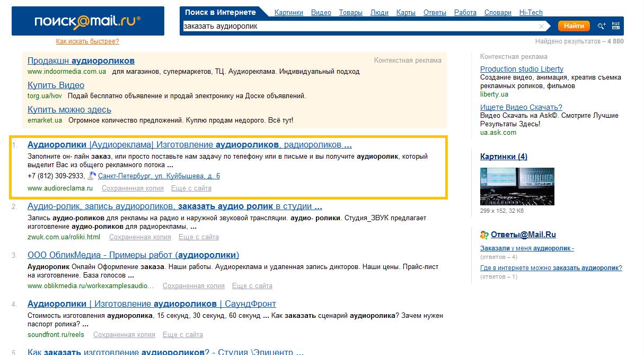644x355 pixels.
Task: Open result ООО ОбликМедиа - Примеры работ
Action: [133, 255]
